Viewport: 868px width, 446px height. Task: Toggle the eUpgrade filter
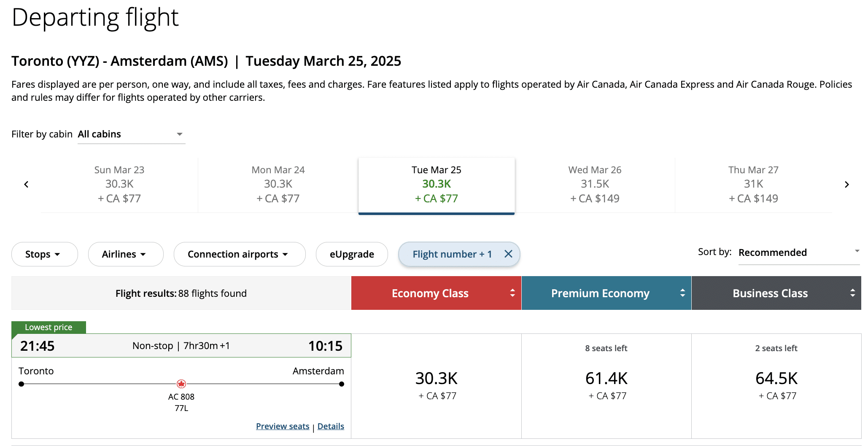pos(352,254)
